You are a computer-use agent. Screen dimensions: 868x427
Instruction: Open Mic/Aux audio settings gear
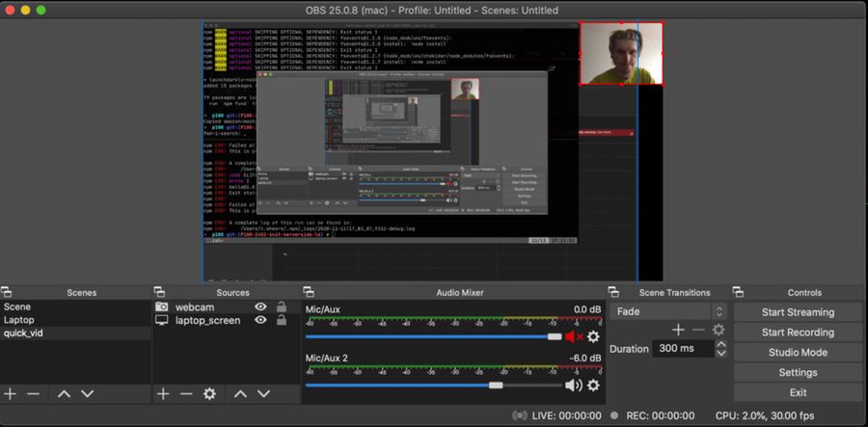click(x=593, y=336)
